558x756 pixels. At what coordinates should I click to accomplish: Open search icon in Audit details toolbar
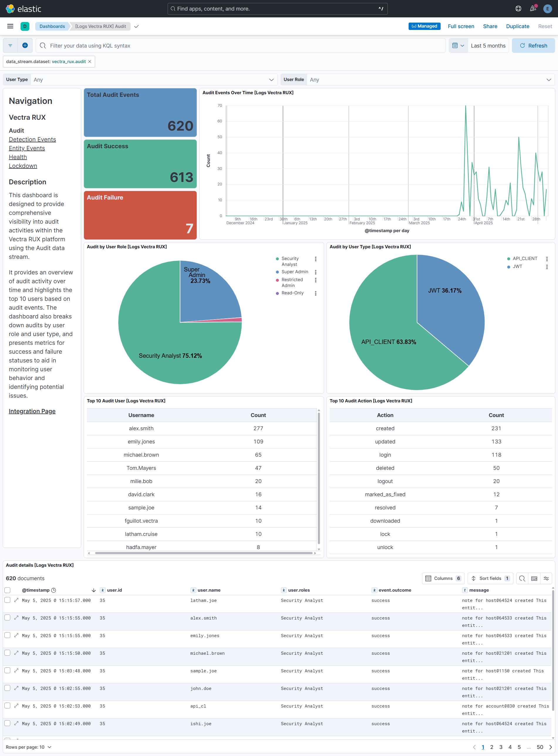tap(522, 578)
